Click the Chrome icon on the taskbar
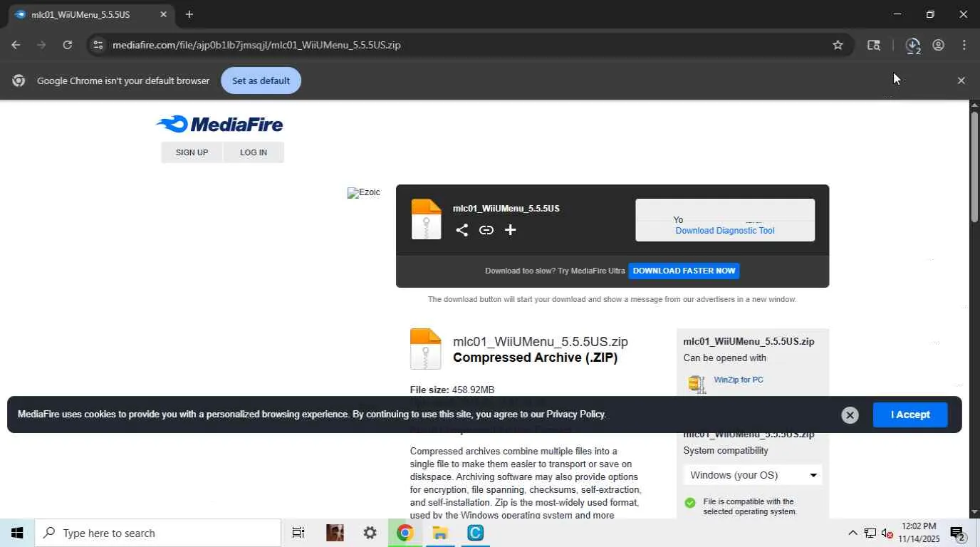 [x=405, y=533]
